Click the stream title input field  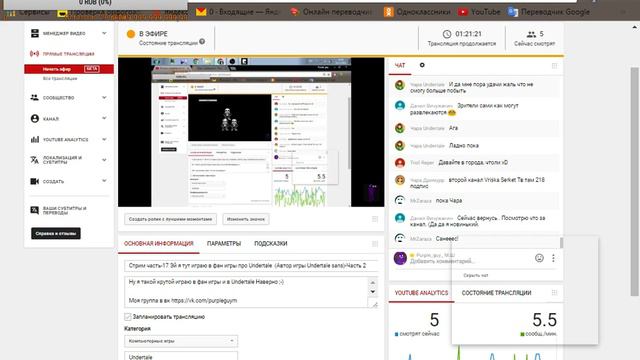[x=251, y=266]
